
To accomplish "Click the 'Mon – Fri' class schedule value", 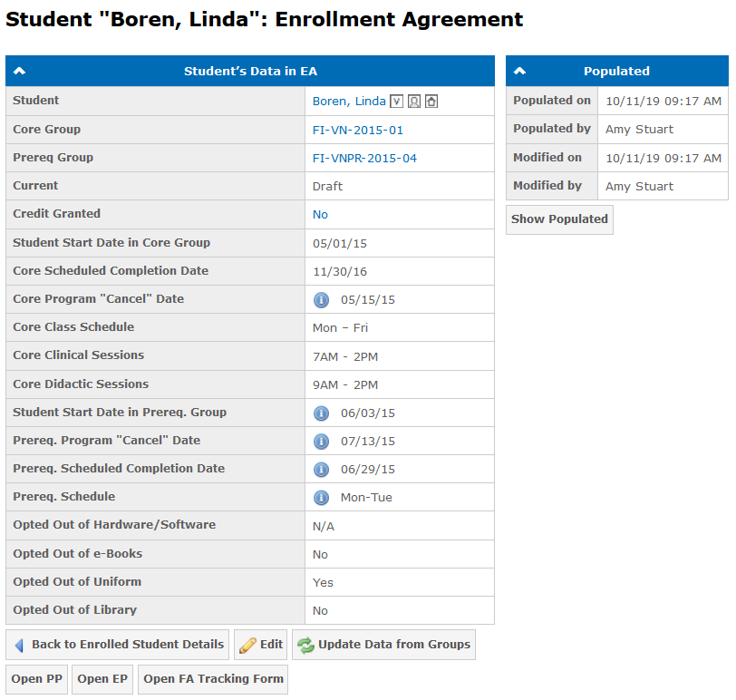I will click(340, 328).
